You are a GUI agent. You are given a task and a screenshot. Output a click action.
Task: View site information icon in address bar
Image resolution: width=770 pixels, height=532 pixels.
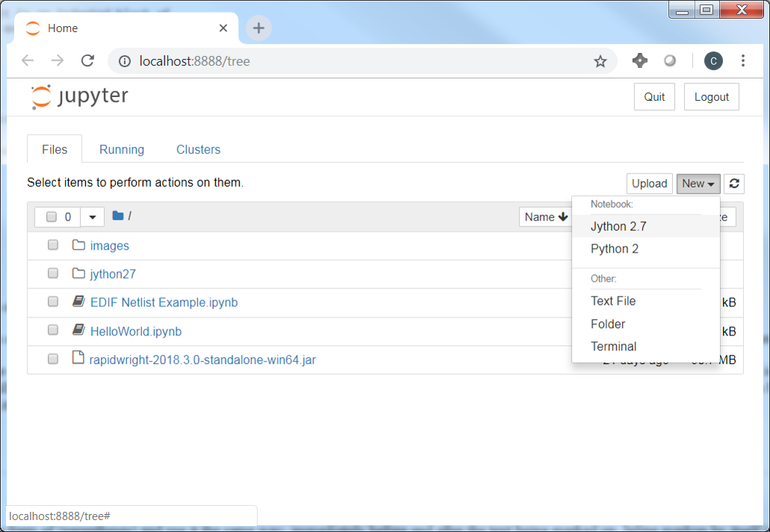pos(125,61)
